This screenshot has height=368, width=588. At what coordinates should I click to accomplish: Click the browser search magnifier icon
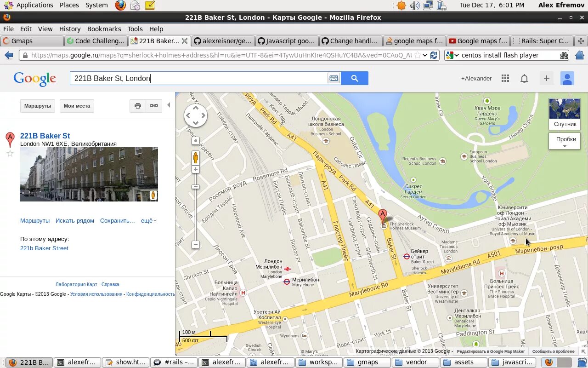[564, 55]
